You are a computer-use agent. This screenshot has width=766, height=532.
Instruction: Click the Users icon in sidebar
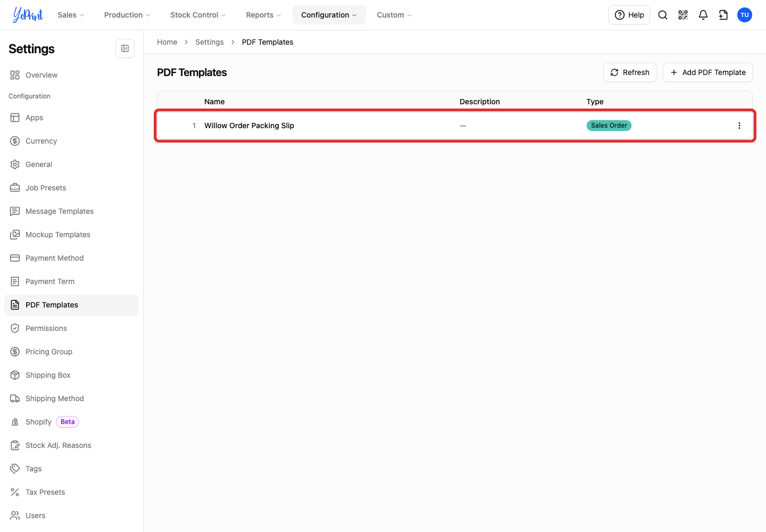[x=15, y=516]
